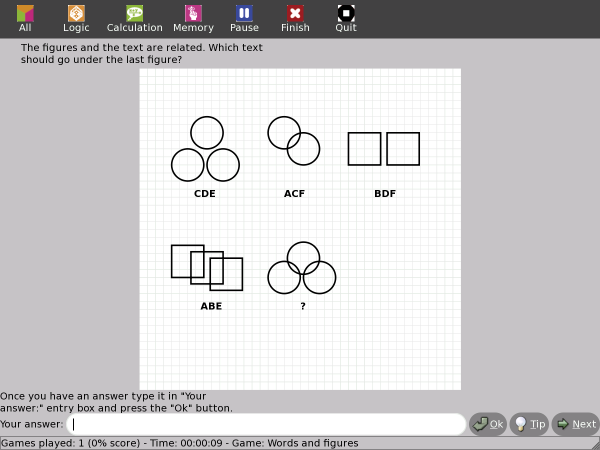
Task: Click the Ok button to submit answer
Action: point(488,424)
